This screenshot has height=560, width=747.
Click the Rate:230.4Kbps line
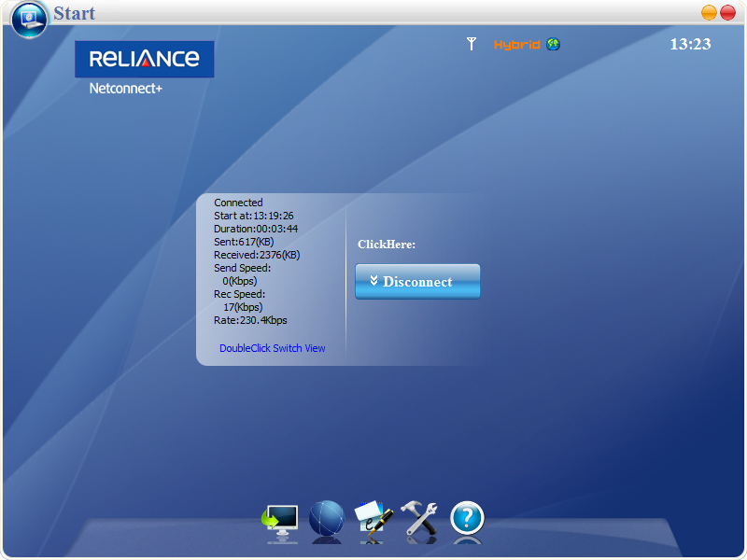(x=250, y=320)
